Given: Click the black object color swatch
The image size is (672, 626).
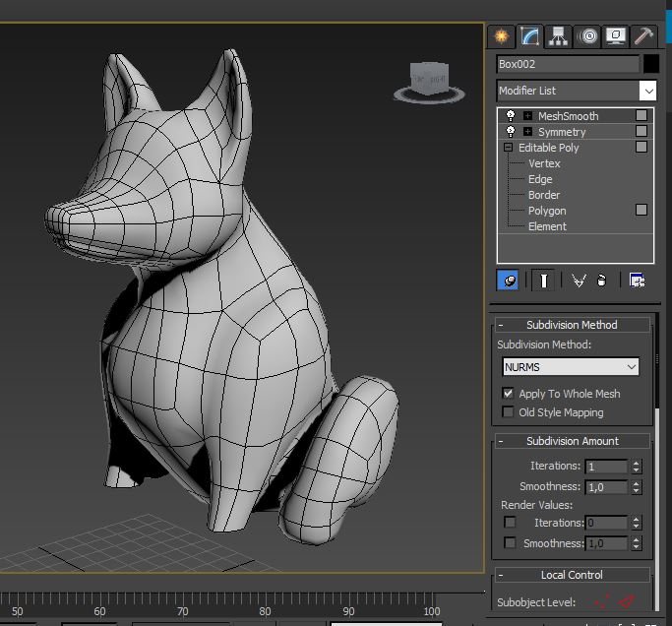Looking at the screenshot, I should point(650,64).
